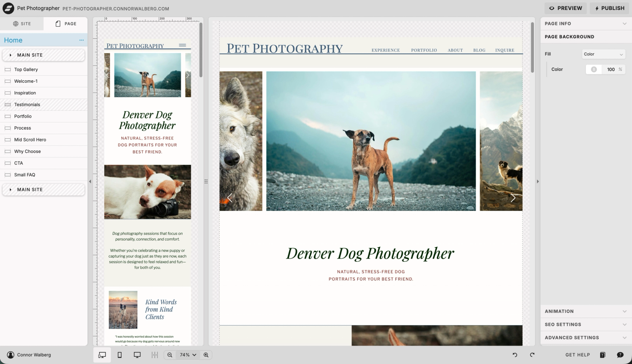Select the Inspiration canvas row
The width and height of the screenshot is (632, 364).
coord(44,93)
